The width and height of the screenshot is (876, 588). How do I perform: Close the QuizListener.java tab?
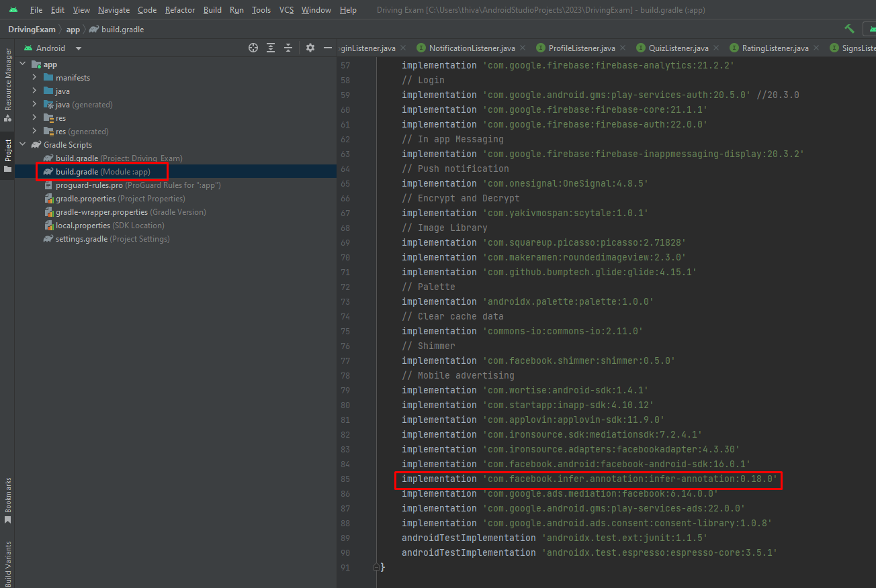click(x=715, y=48)
